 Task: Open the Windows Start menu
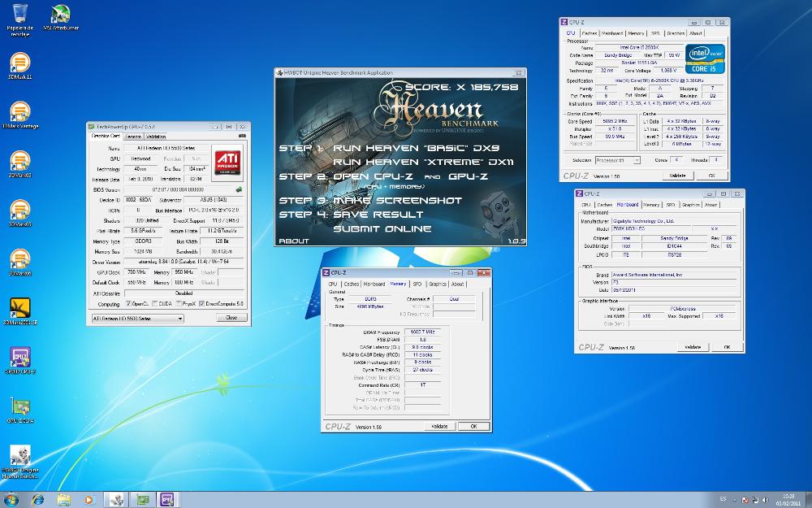pos(11,500)
